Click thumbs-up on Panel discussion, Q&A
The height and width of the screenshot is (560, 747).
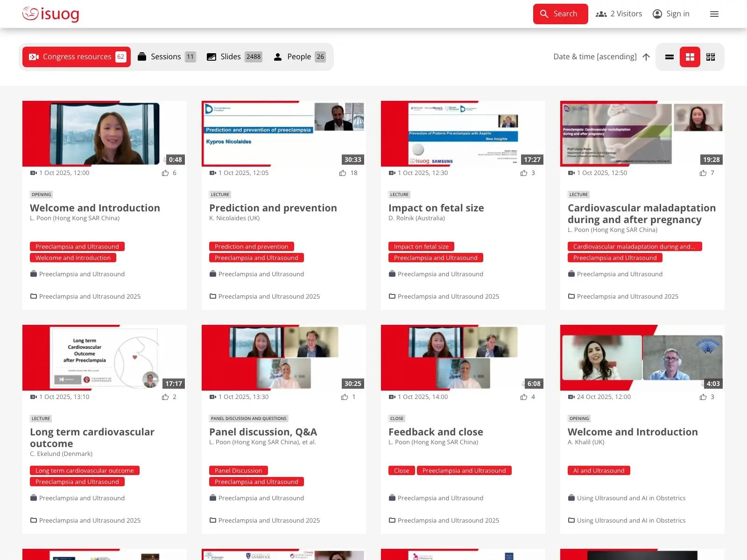coord(345,397)
